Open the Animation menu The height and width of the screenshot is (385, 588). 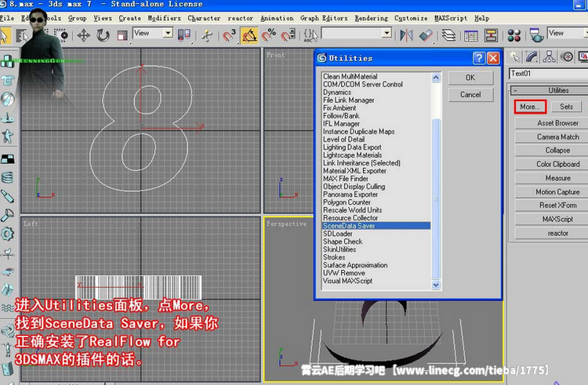pyautogui.click(x=277, y=18)
